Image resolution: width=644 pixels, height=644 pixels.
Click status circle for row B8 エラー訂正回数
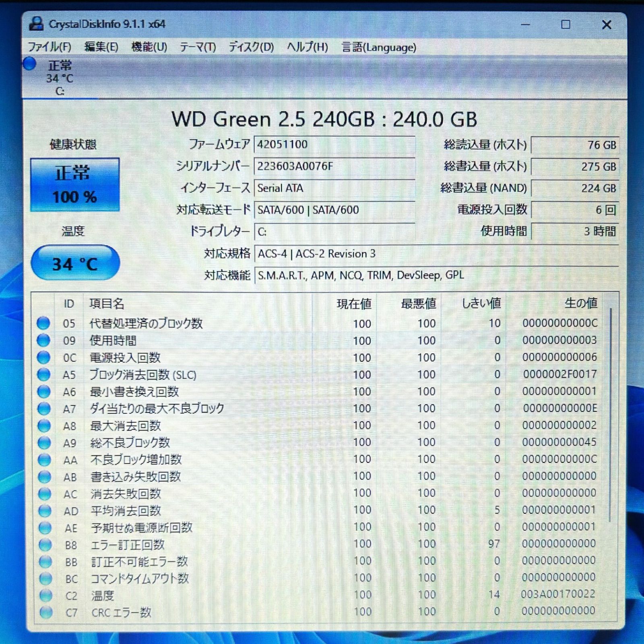click(x=45, y=545)
